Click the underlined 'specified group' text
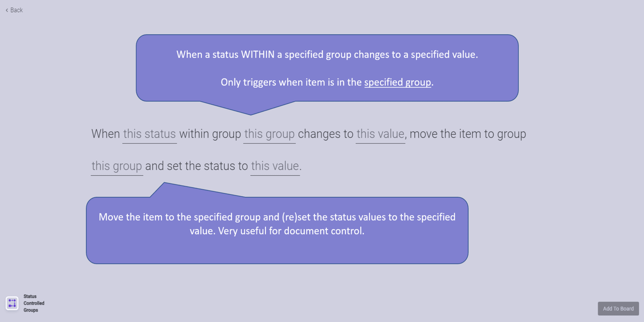644x322 pixels. tap(397, 82)
